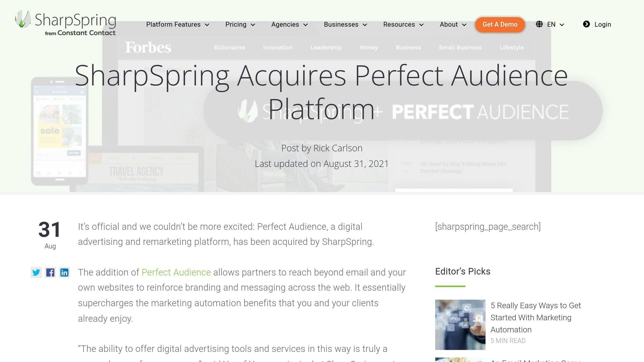
Task: Share the post via Facebook icon
Action: coord(50,272)
